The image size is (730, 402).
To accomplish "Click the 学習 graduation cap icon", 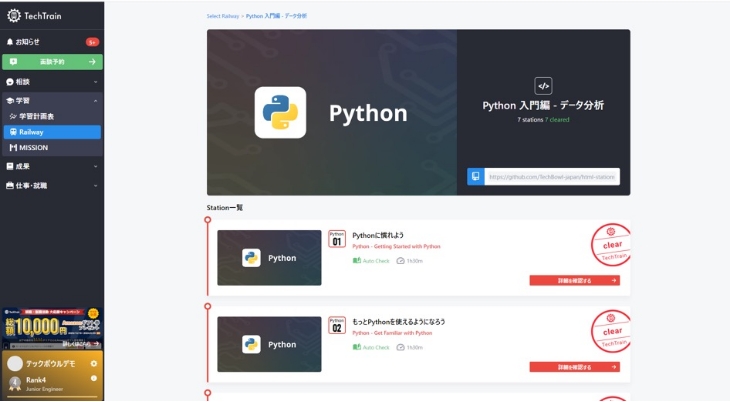I will coord(10,101).
